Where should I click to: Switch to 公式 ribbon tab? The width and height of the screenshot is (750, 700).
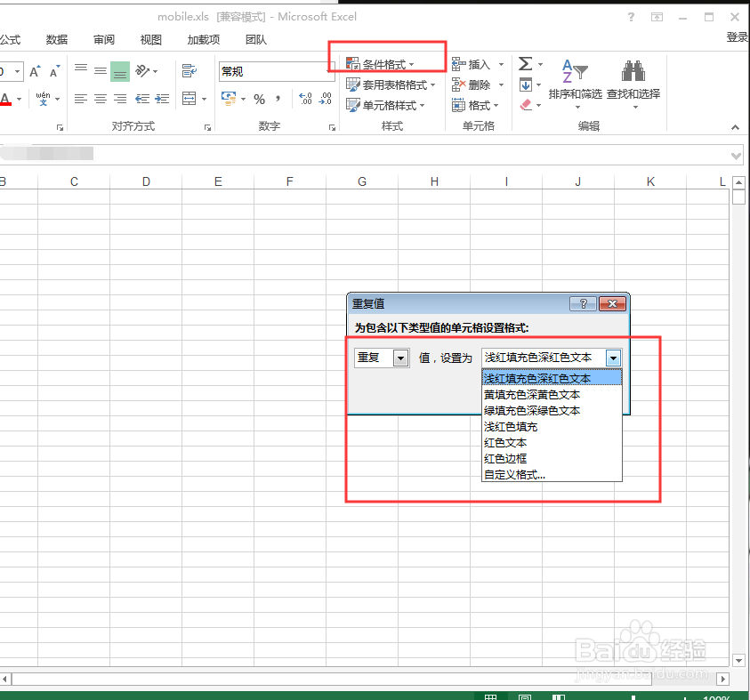click(x=10, y=40)
